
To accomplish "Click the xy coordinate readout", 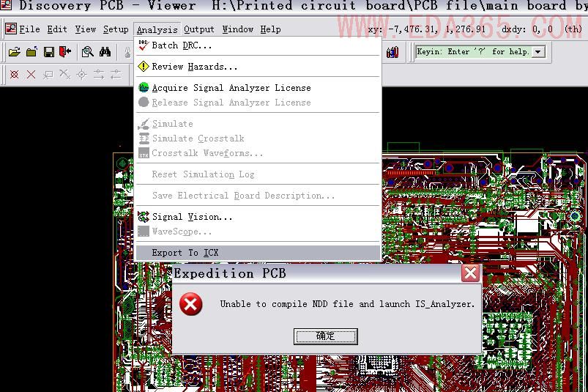I will [426, 29].
